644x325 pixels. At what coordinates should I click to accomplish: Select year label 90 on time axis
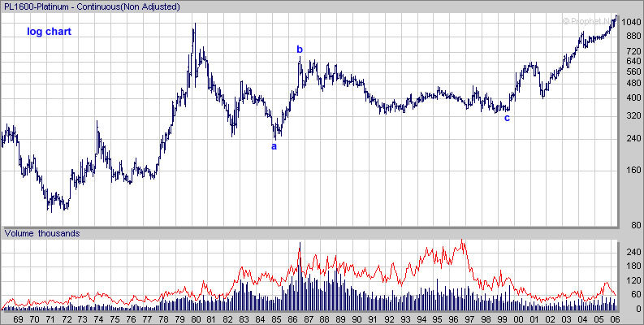[357, 319]
